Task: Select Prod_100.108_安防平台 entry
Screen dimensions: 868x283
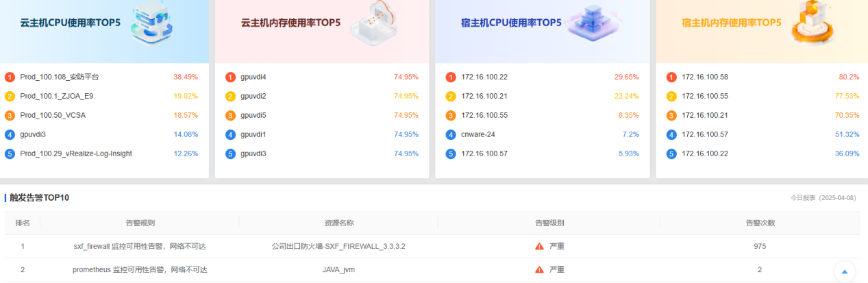Action: coord(60,77)
